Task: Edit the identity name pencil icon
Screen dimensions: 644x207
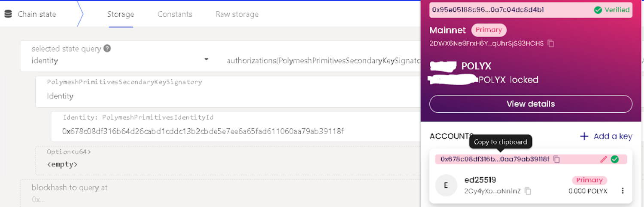Action: 604,159
